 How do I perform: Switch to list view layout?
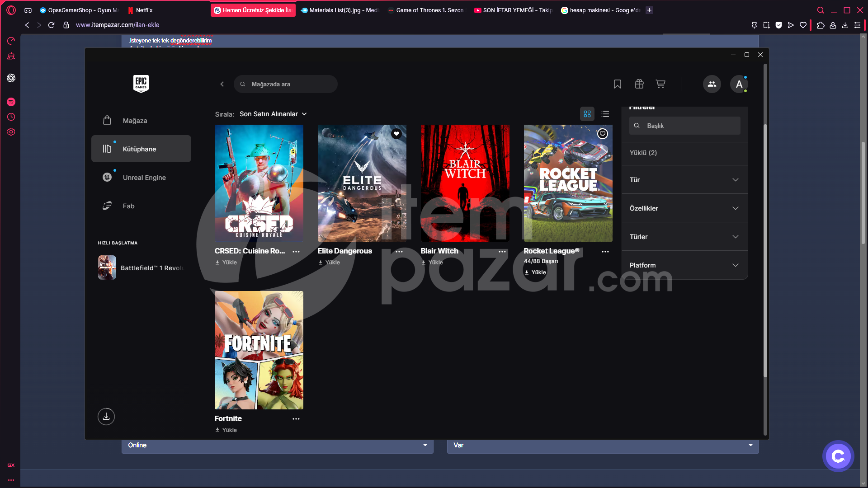(605, 114)
